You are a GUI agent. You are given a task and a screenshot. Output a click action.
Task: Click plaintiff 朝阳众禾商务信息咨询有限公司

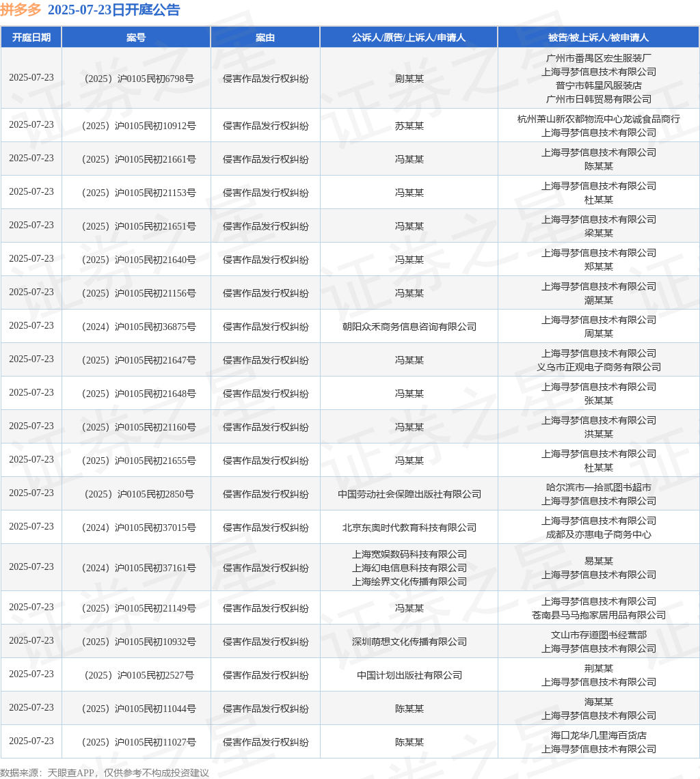tap(409, 327)
